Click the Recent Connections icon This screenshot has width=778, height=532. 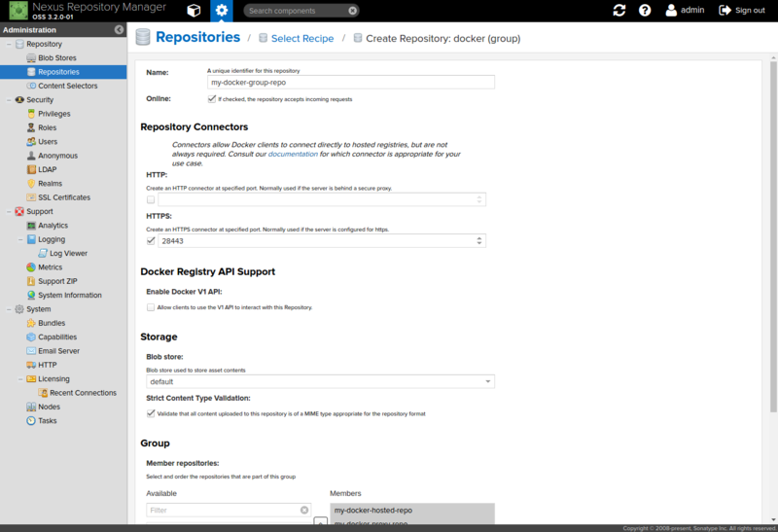click(43, 393)
